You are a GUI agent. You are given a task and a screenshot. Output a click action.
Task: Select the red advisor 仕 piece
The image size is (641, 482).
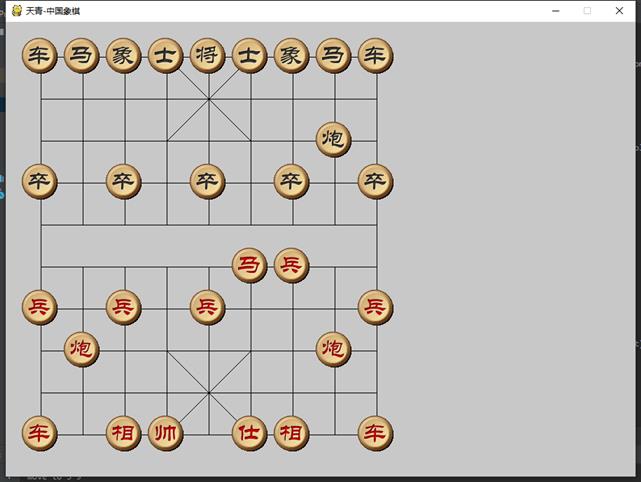coord(249,433)
